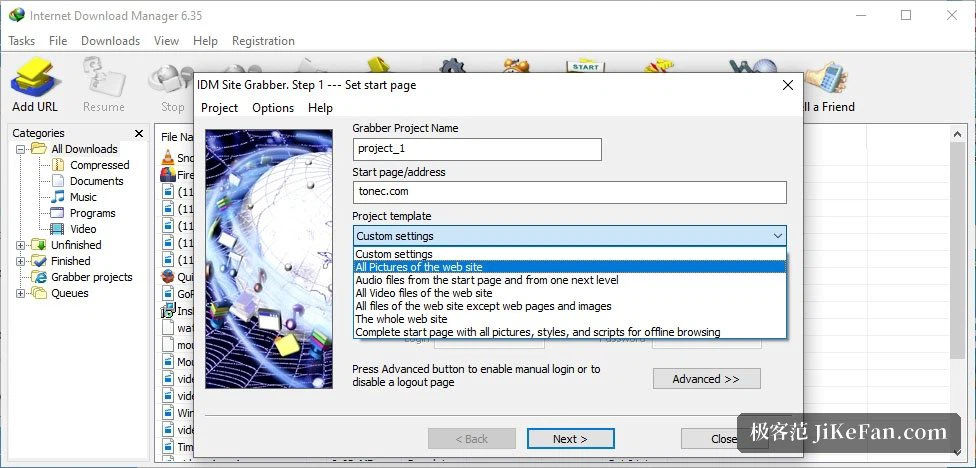Open the Options menu in Site Grabber

point(273,108)
